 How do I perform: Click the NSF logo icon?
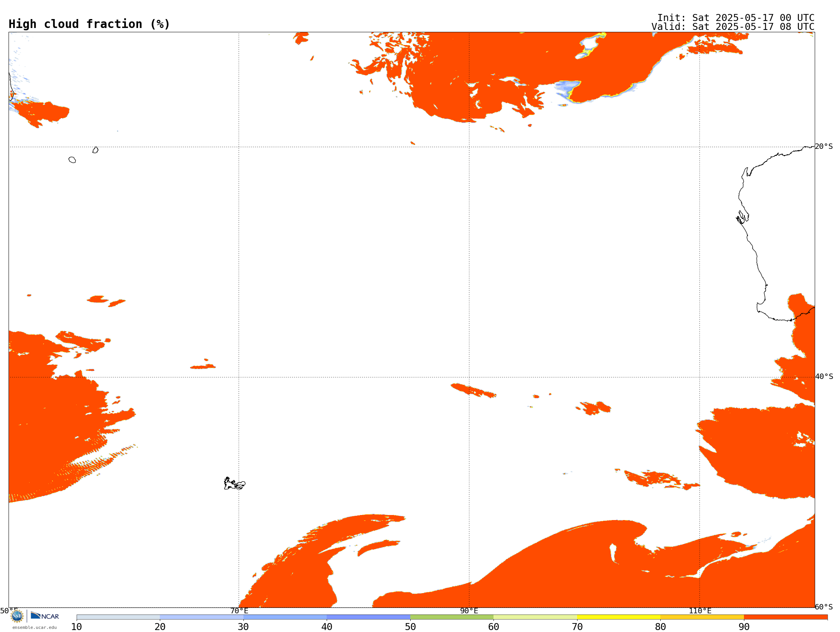coord(17,616)
